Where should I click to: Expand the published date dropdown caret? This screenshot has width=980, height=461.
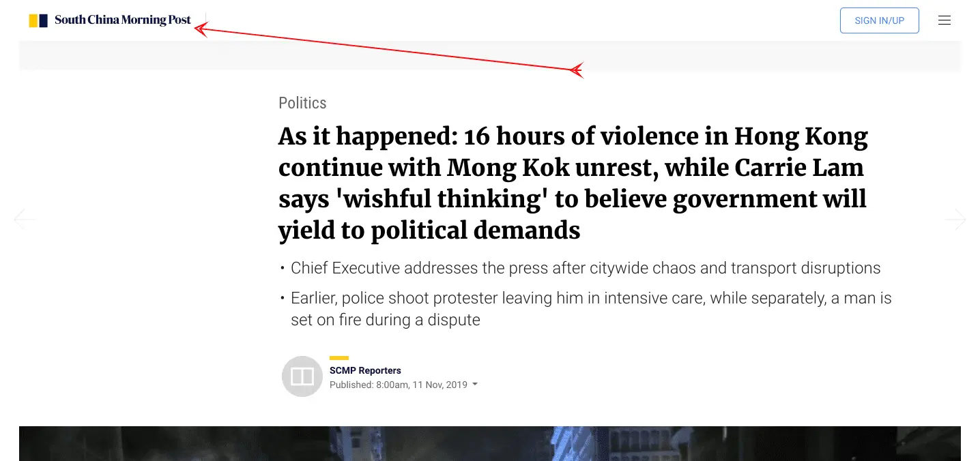[x=475, y=385]
